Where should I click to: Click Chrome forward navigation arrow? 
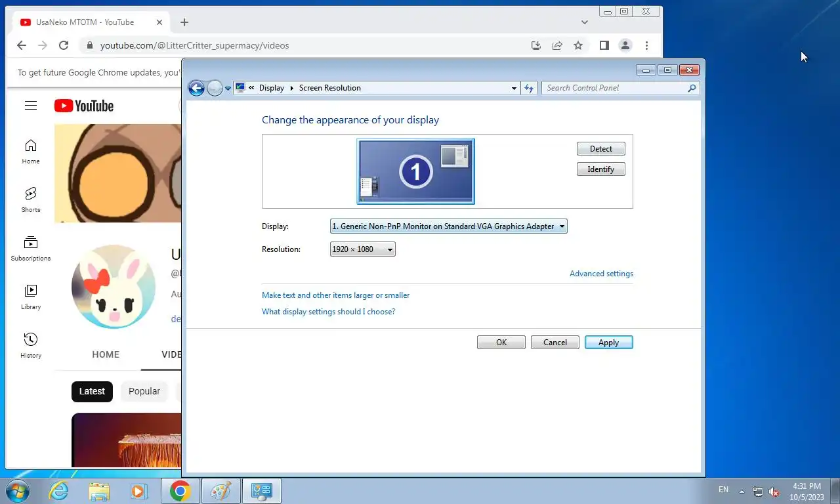43,45
